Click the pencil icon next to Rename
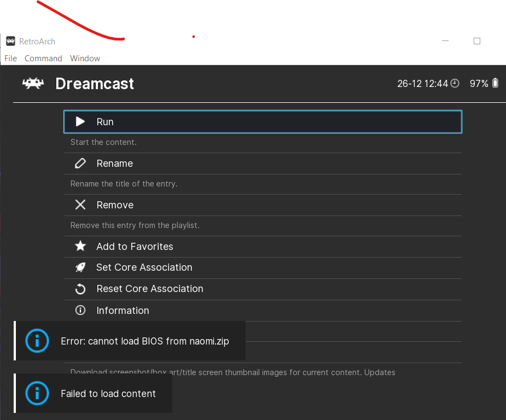The height and width of the screenshot is (420, 506). click(x=80, y=163)
